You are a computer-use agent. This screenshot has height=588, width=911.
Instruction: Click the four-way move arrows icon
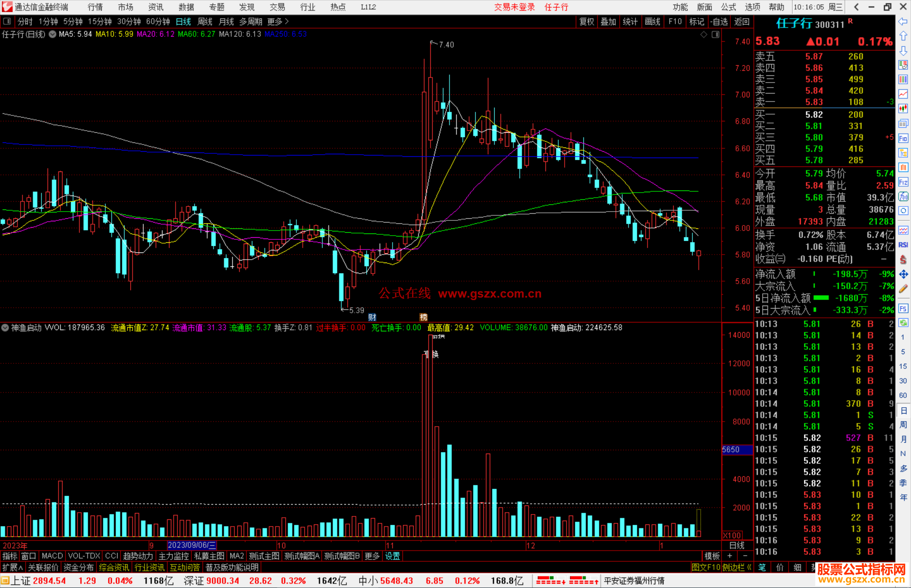point(903,274)
